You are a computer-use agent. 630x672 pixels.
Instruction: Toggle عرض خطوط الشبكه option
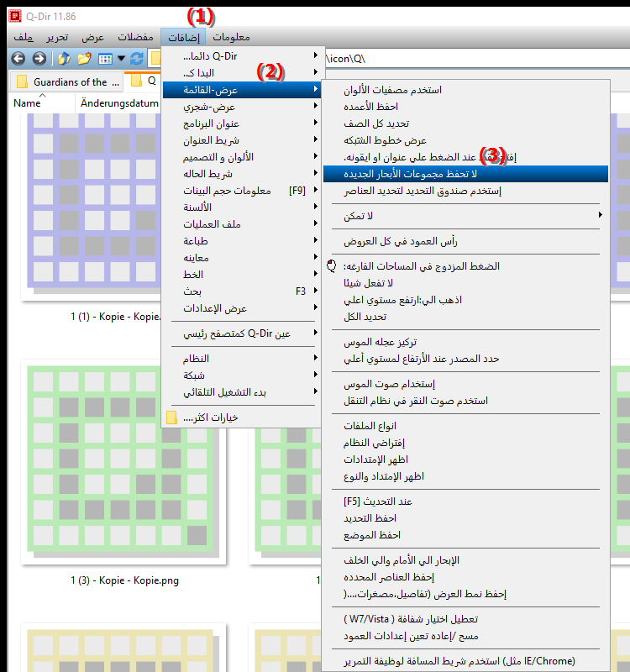465,140
